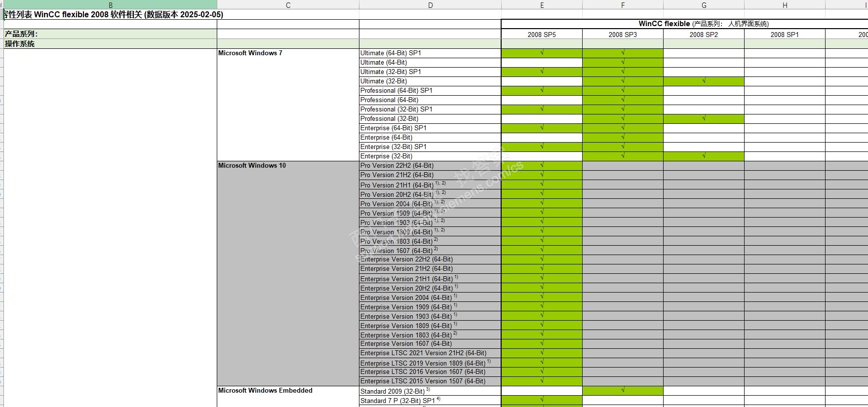Click the WinCC flexible 人机界面系统 header cell

tap(703, 24)
